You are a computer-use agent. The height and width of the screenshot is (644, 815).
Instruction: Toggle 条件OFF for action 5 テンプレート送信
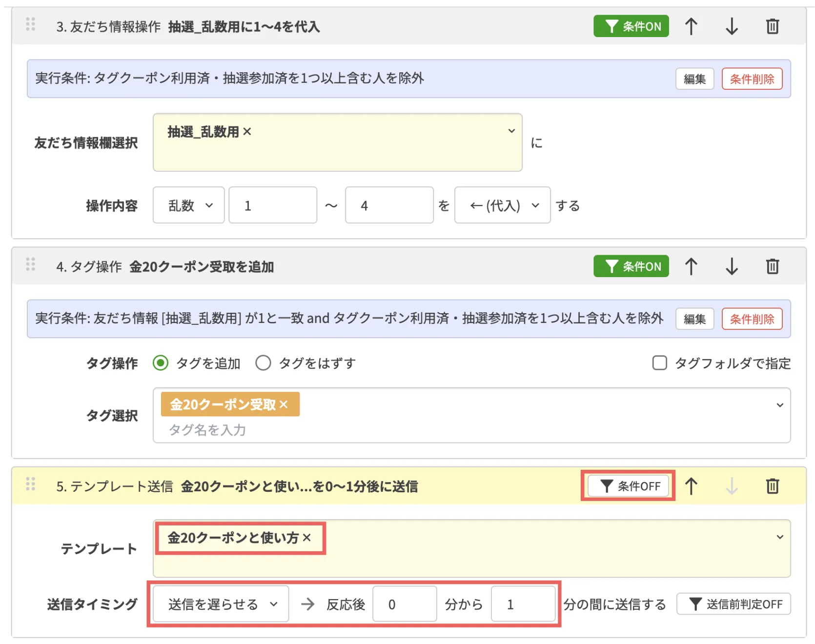pos(628,486)
